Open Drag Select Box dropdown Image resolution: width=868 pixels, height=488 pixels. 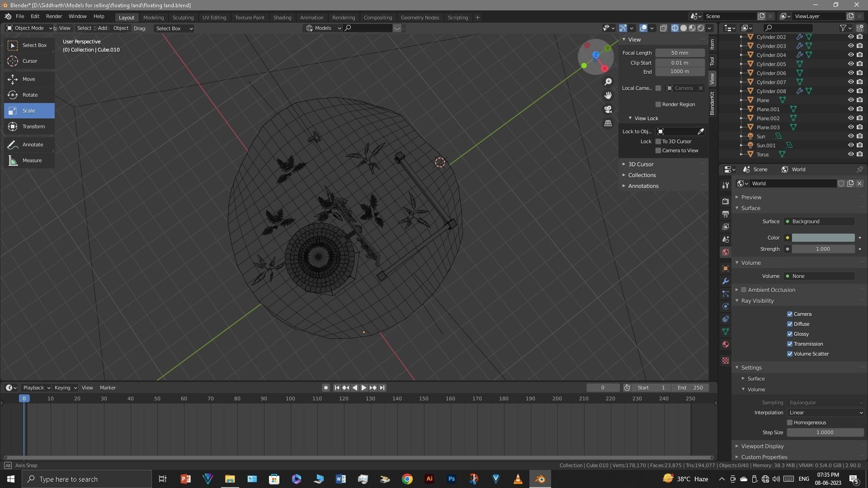coord(174,28)
